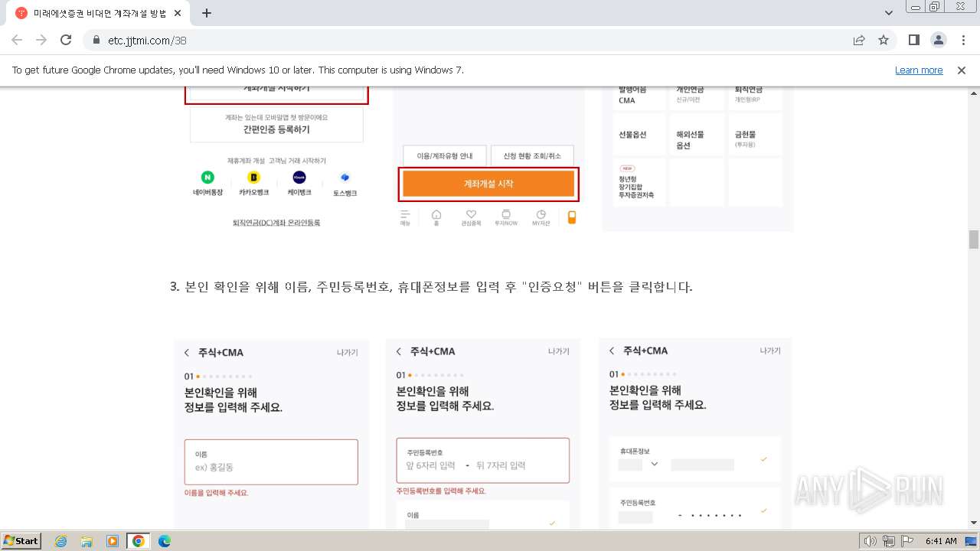Select the 미래에셋증권 비대면 계좌개설 tab
The image size is (980, 551).
point(100,13)
